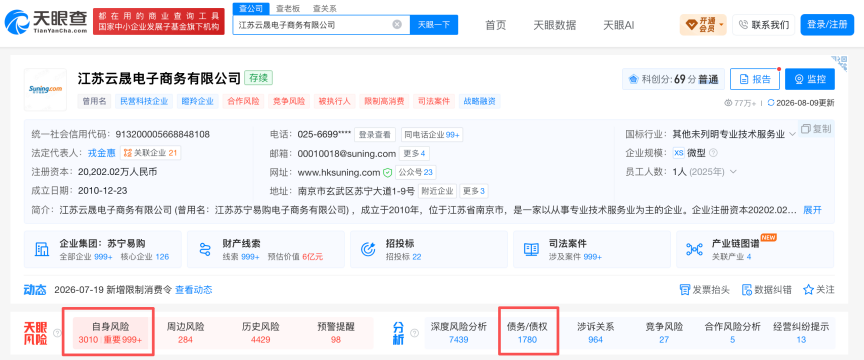Open the 天眼AI navigation item
The width and height of the screenshot is (864, 360).
coord(618,25)
